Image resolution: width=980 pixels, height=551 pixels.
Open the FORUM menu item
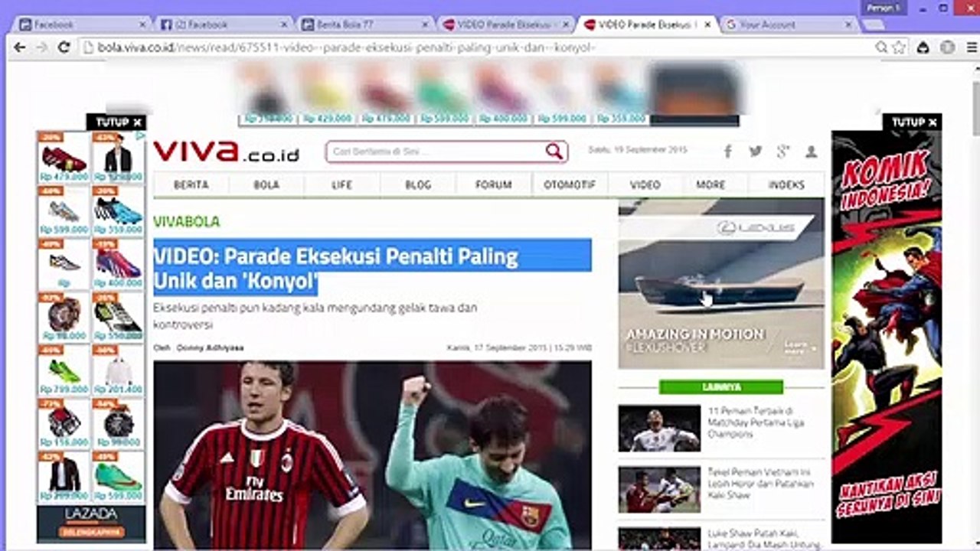(494, 184)
